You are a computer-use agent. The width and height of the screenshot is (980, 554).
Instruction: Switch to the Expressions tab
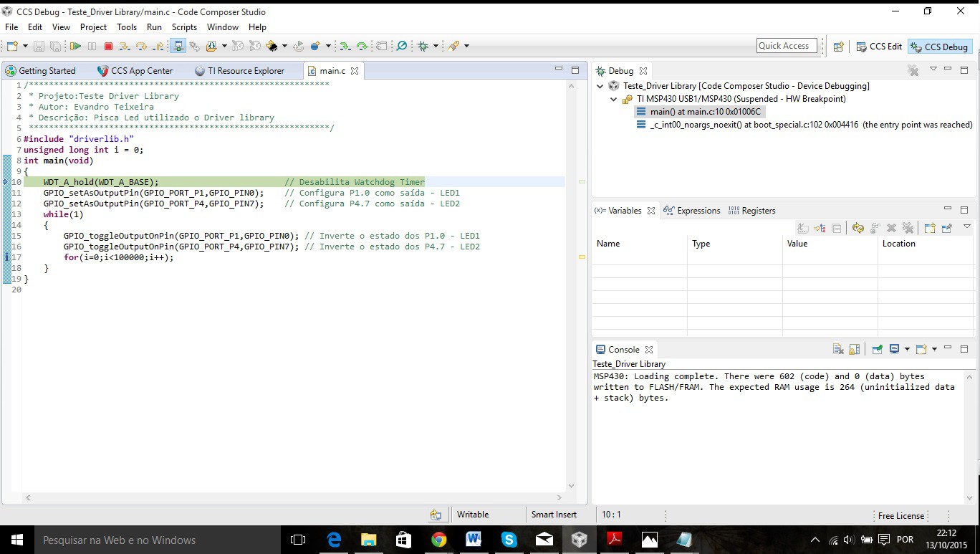[x=692, y=211]
